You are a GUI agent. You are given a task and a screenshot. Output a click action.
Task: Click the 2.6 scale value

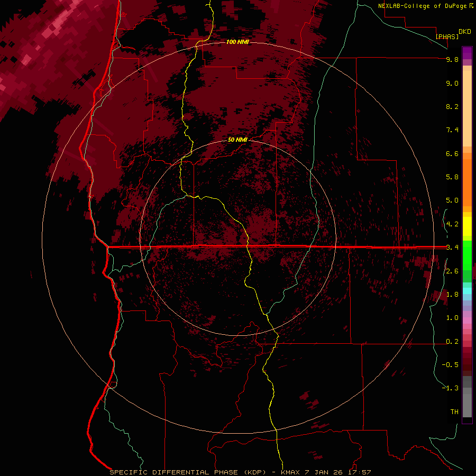point(452,271)
